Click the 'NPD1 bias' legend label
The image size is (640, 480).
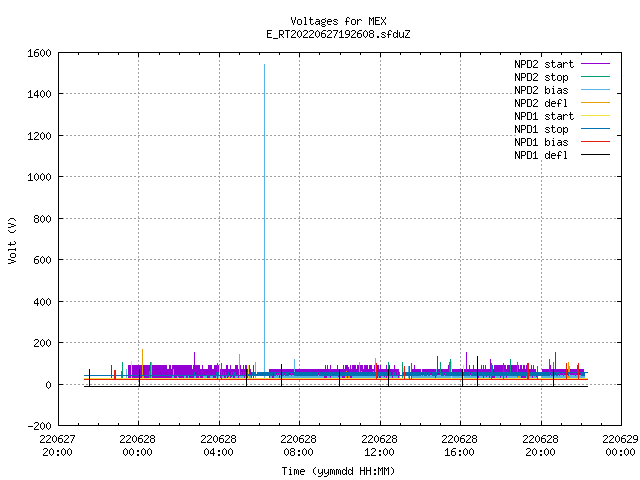click(541, 142)
